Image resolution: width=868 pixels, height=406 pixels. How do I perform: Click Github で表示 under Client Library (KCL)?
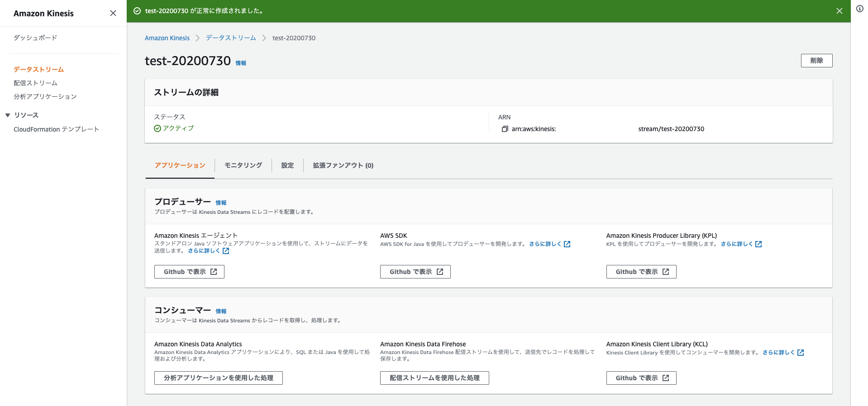pyautogui.click(x=641, y=378)
